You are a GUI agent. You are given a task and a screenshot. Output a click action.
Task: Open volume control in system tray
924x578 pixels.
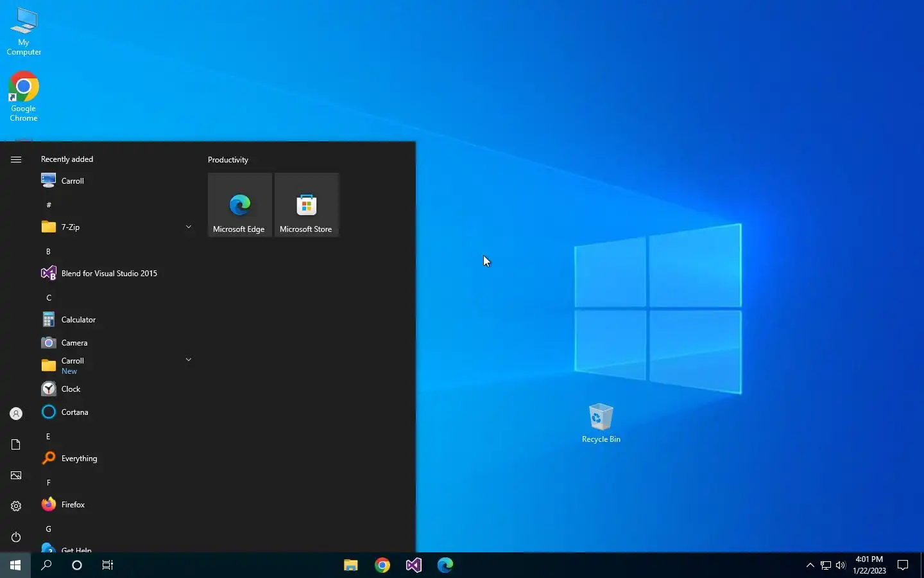[841, 565]
